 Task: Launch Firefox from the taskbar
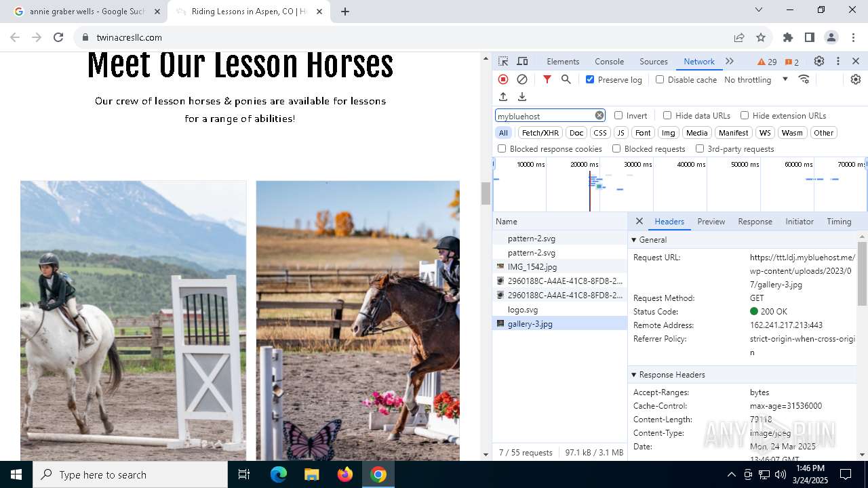[x=345, y=474]
